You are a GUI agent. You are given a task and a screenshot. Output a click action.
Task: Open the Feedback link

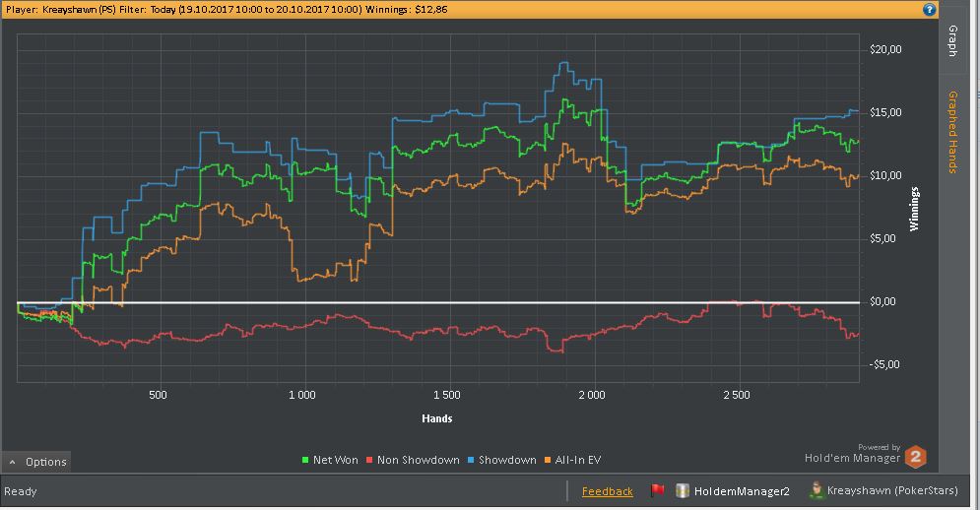608,491
